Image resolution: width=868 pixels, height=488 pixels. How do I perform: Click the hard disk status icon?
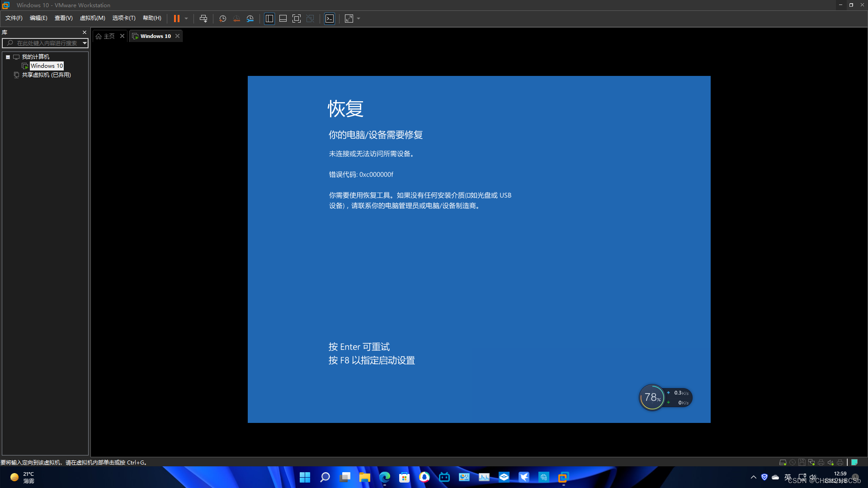783,462
